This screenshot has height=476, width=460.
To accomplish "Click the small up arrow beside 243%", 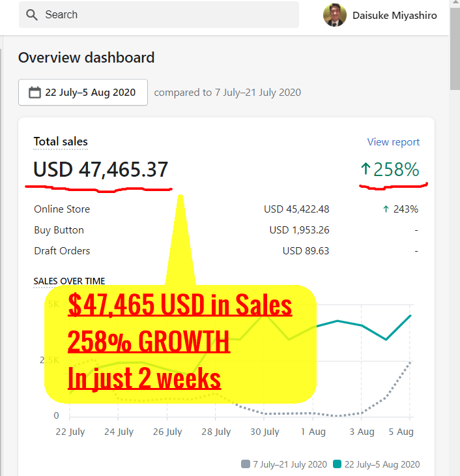I will pyautogui.click(x=386, y=209).
